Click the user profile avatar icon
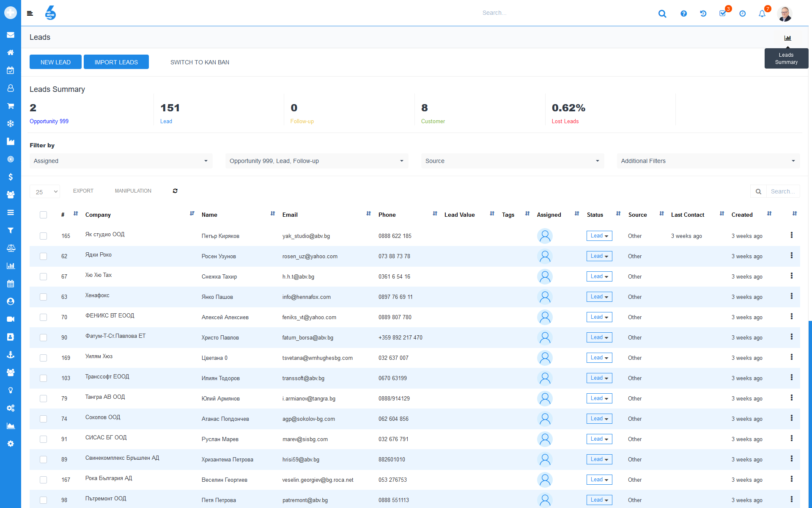Viewport: 812px width, 508px height. [785, 13]
